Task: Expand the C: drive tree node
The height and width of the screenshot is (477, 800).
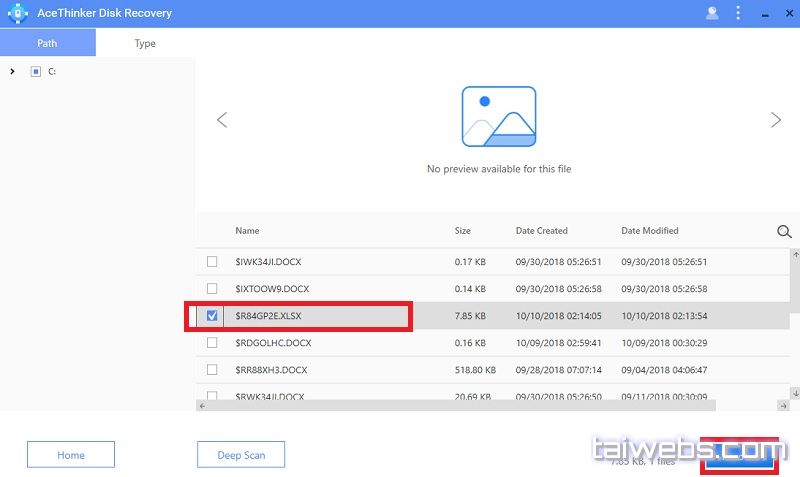Action: point(12,72)
